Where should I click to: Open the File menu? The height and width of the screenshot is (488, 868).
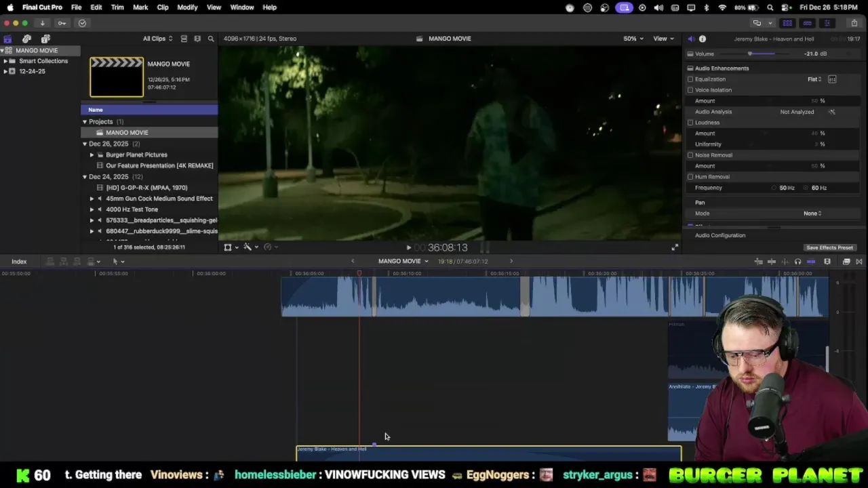coord(77,7)
